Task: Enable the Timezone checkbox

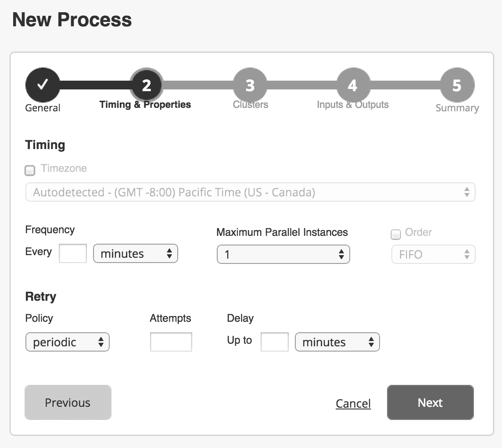Action: pyautogui.click(x=30, y=170)
